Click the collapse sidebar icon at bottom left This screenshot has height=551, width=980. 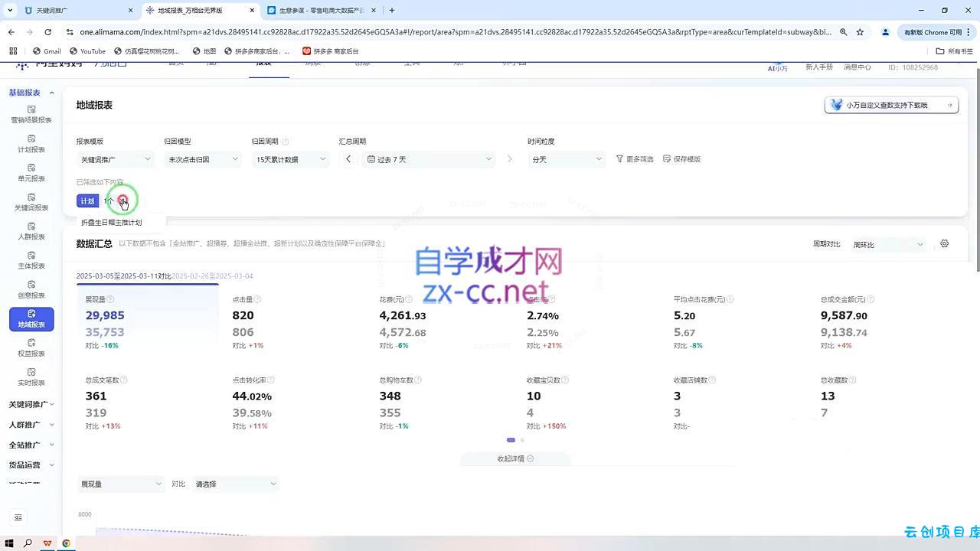(x=19, y=517)
